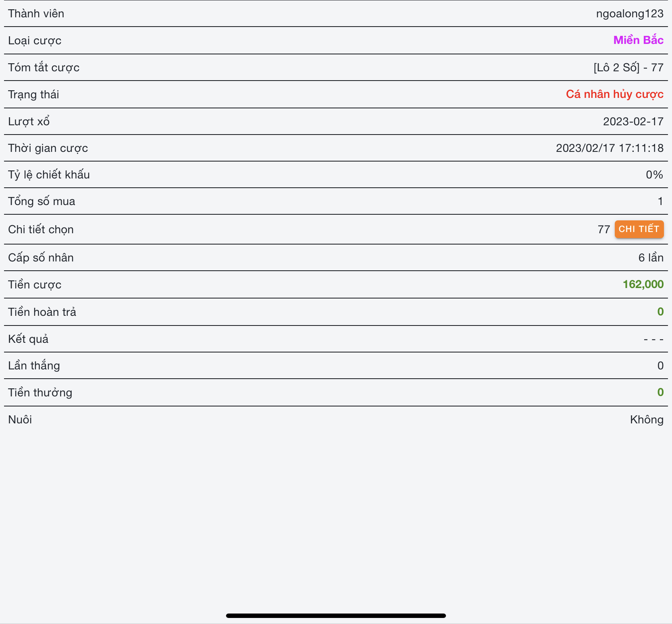Viewport: 672px width, 624px height.
Task: Click the Tổng số mua label
Action: (x=41, y=201)
